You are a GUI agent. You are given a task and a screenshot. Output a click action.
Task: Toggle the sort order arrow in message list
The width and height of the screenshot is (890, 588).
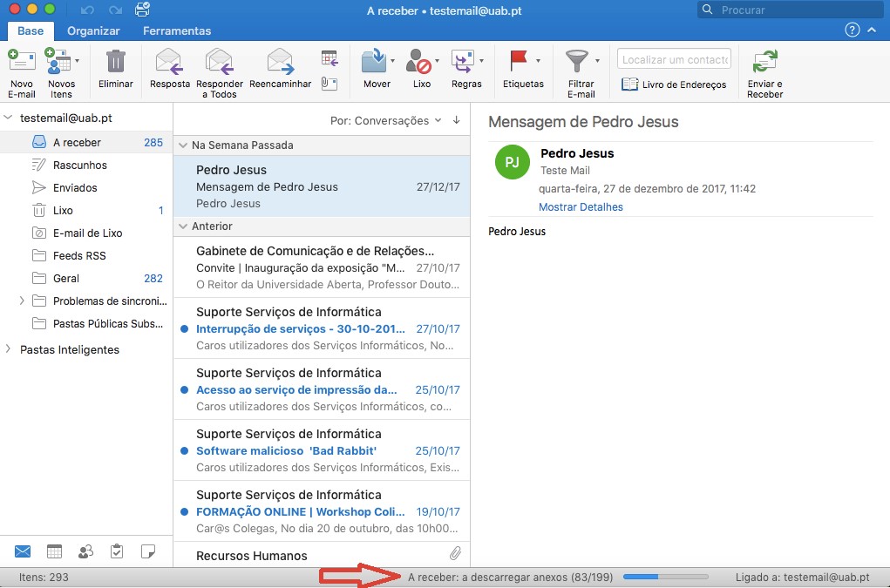pos(457,120)
